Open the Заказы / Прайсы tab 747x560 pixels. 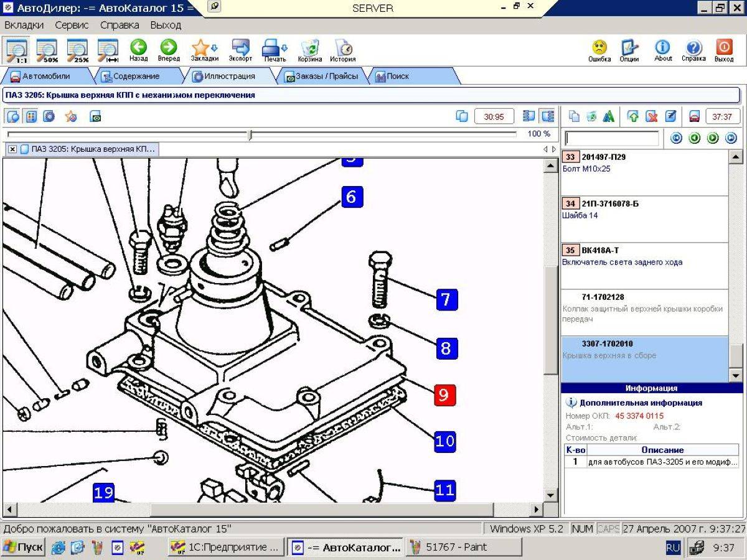[321, 77]
